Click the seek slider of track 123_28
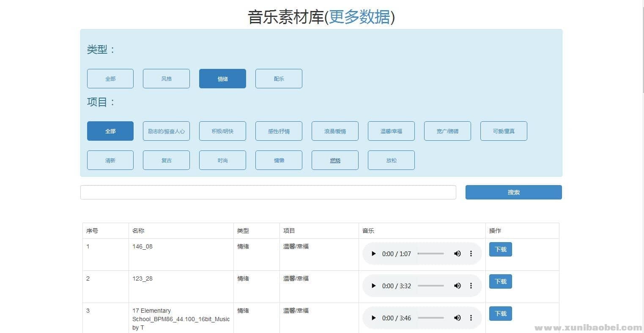The width and height of the screenshot is (644, 333). [430, 286]
